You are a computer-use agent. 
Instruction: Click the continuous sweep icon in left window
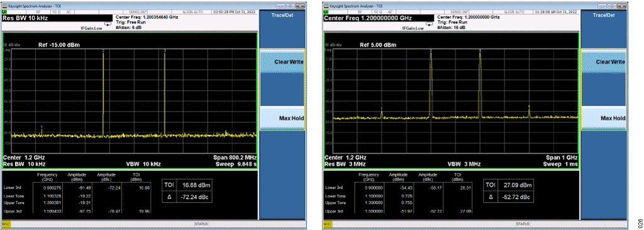pos(108,25)
